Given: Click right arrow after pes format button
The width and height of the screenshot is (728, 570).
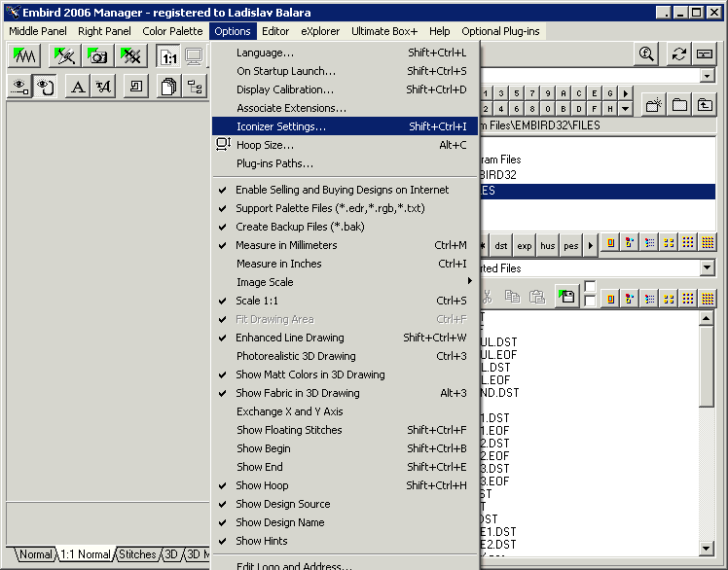Looking at the screenshot, I should [590, 245].
